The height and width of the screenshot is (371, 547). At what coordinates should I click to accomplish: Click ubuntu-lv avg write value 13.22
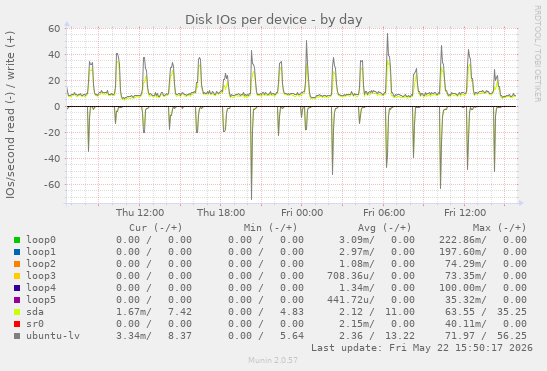pyautogui.click(x=400, y=336)
